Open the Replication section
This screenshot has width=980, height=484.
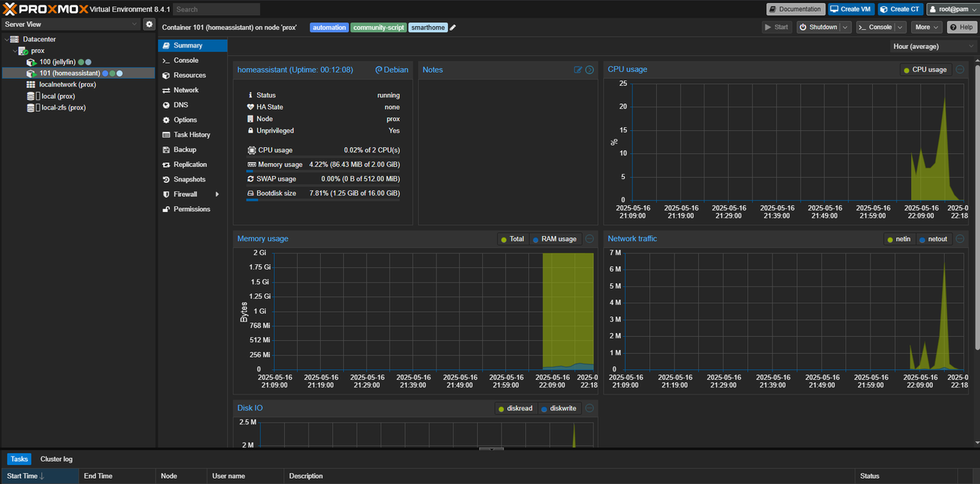pos(193,165)
